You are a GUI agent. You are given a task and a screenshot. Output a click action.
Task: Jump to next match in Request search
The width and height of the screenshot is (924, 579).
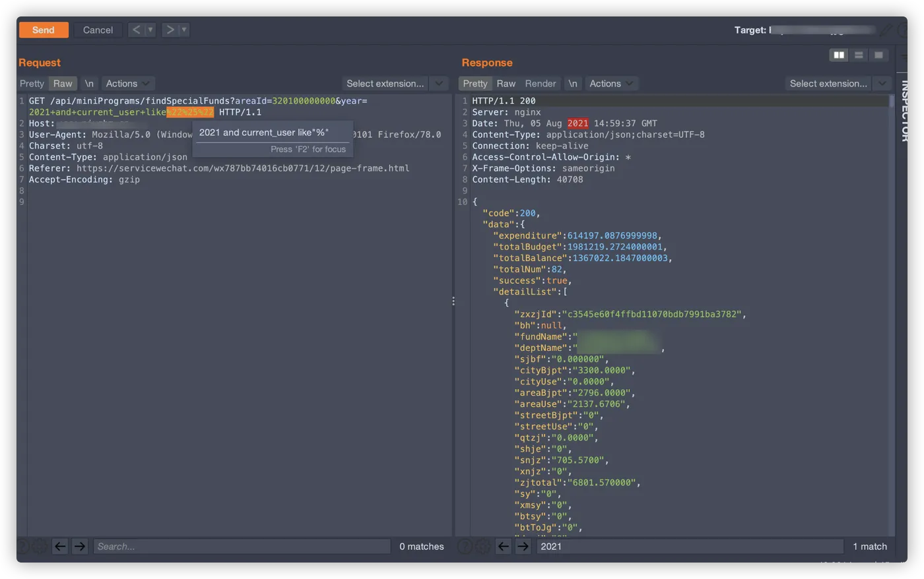[x=80, y=546]
